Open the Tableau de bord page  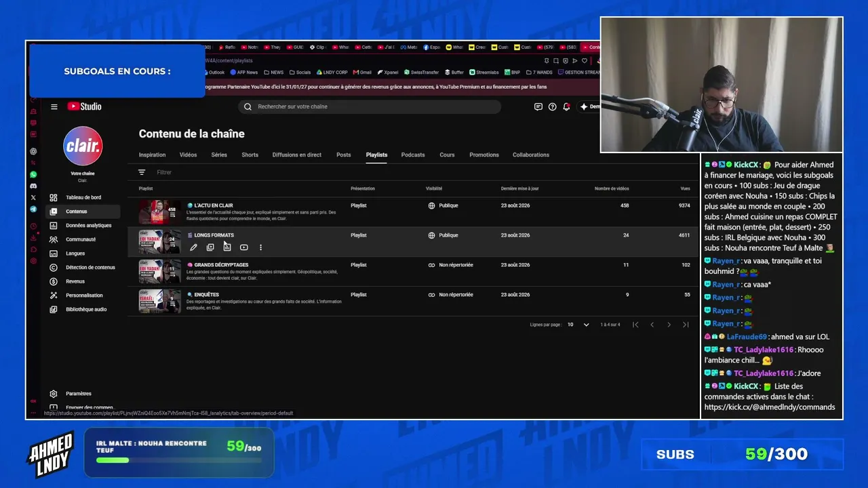83,197
